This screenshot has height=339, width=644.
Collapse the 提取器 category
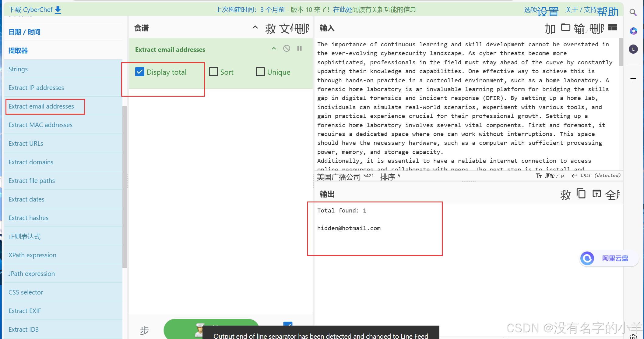coord(18,51)
